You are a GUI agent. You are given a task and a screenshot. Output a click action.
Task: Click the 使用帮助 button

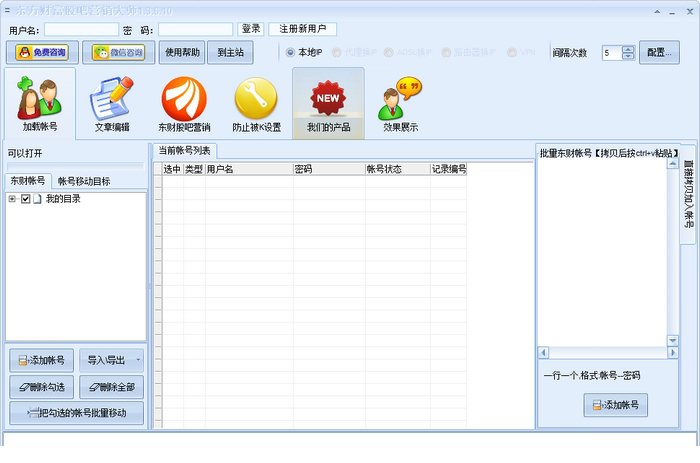coord(182,52)
